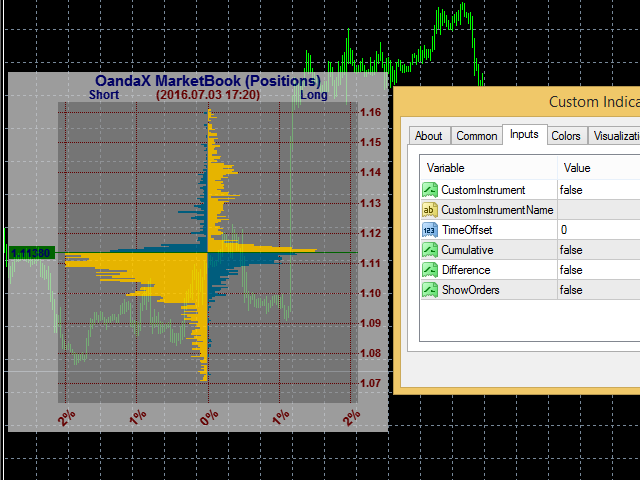Select the ShowOrders value false cell

[x=598, y=290]
